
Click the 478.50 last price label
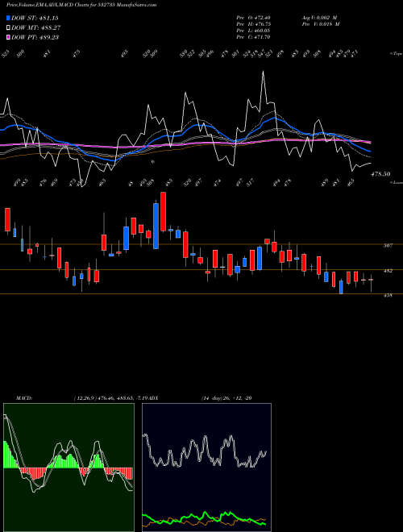click(380, 174)
